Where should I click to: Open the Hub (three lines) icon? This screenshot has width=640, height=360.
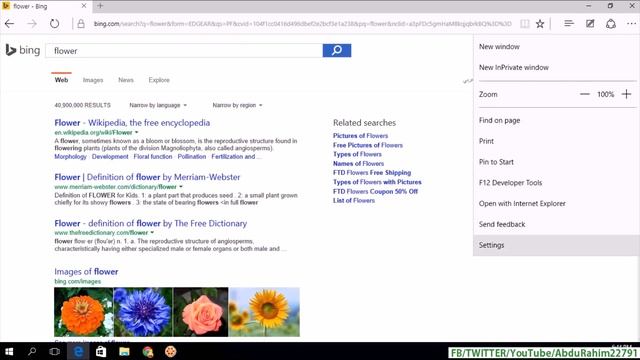pos(569,24)
